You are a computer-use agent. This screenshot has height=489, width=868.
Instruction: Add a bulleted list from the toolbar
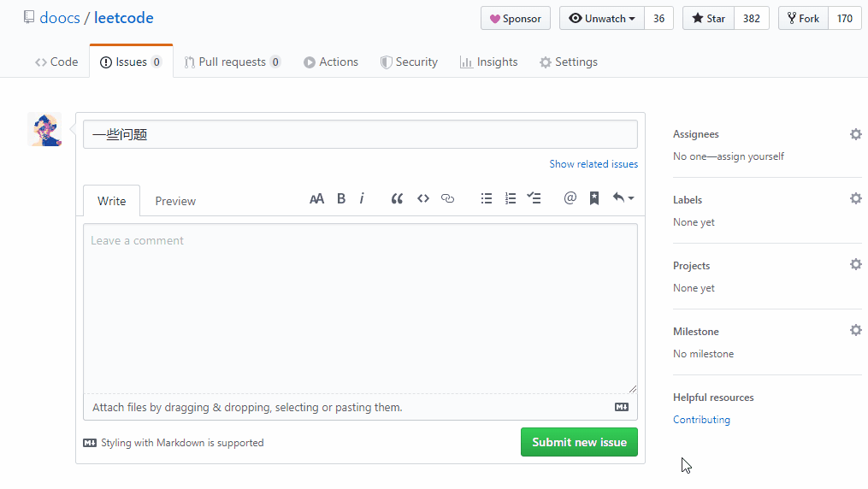click(487, 198)
